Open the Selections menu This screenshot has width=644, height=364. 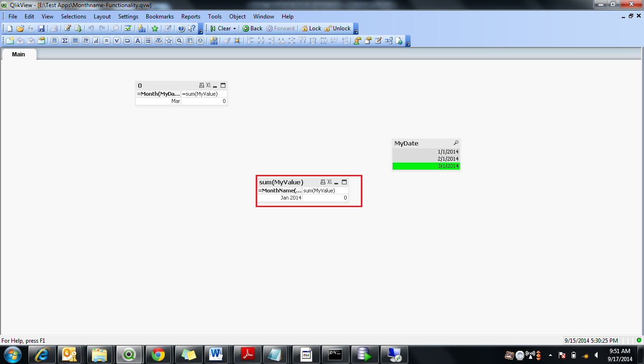tap(73, 16)
